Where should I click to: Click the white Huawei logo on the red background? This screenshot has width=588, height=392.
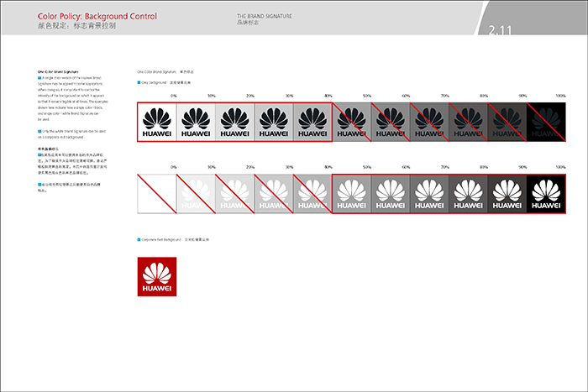[x=157, y=277]
